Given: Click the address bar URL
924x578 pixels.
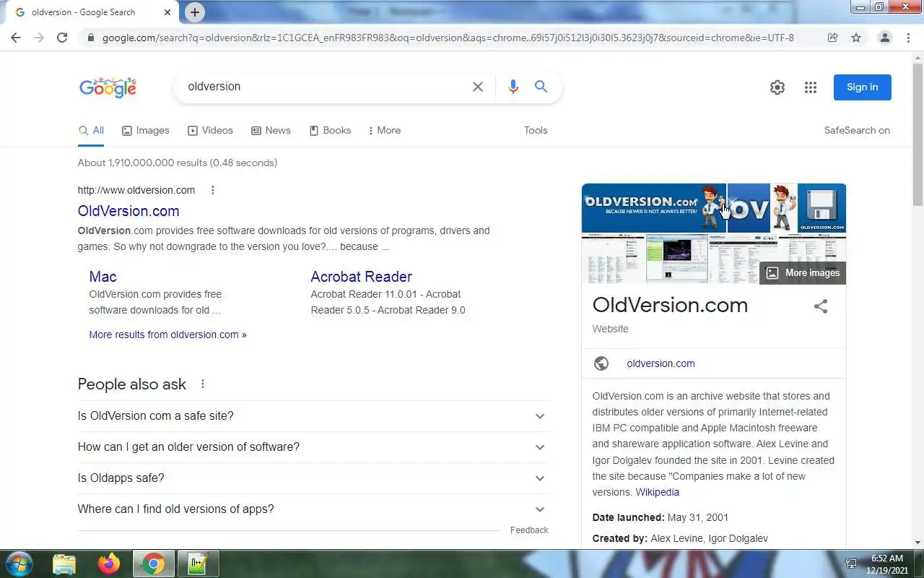Looking at the screenshot, I should (x=448, y=38).
